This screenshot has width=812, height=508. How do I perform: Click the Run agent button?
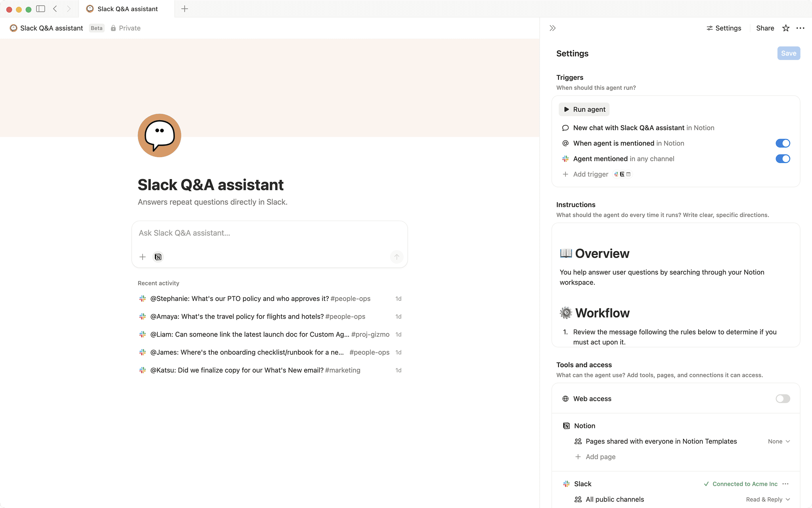[x=584, y=109]
